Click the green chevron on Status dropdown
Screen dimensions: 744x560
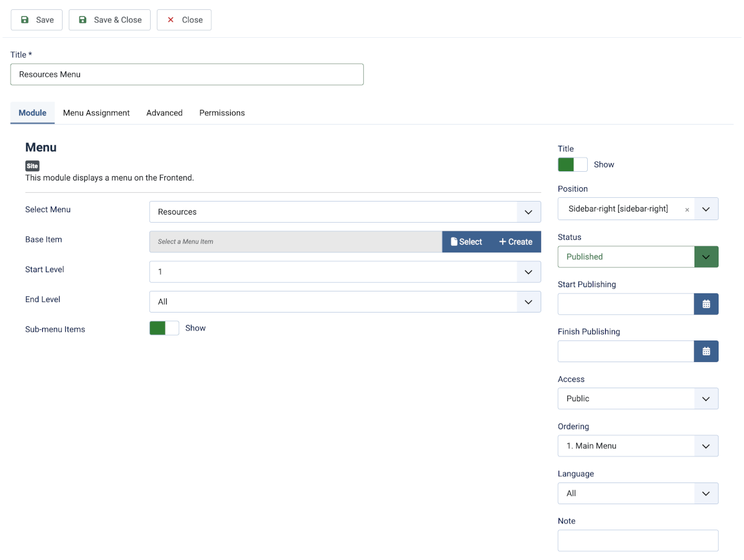(706, 257)
